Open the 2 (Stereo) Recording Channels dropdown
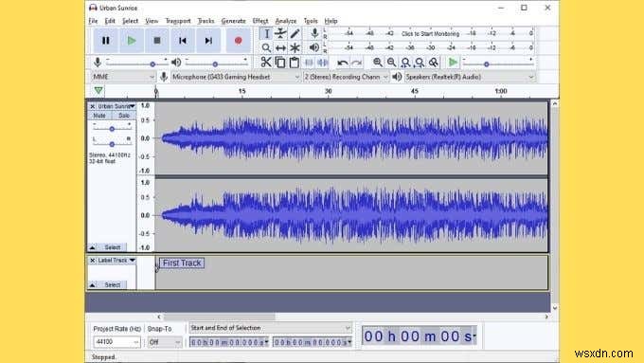This screenshot has height=363, width=644. (346, 77)
